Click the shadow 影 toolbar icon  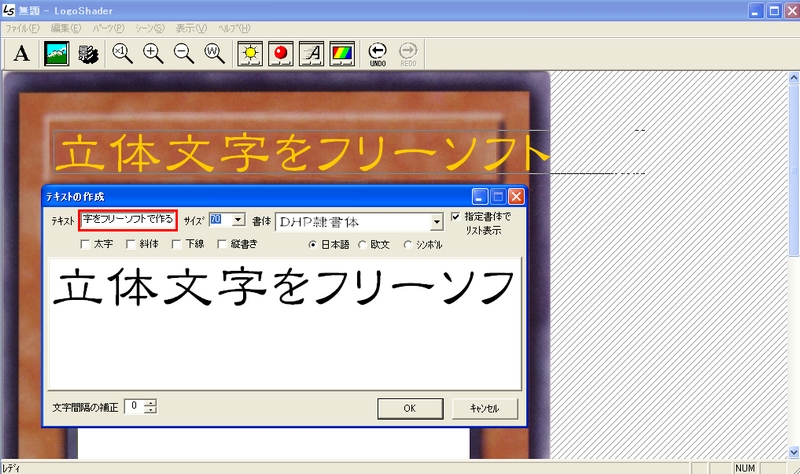(87, 53)
